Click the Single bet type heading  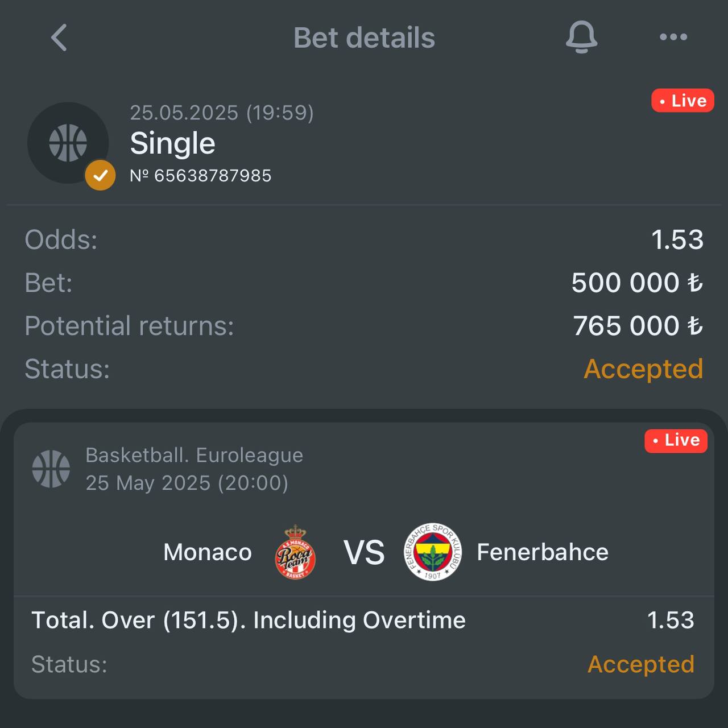click(x=173, y=143)
